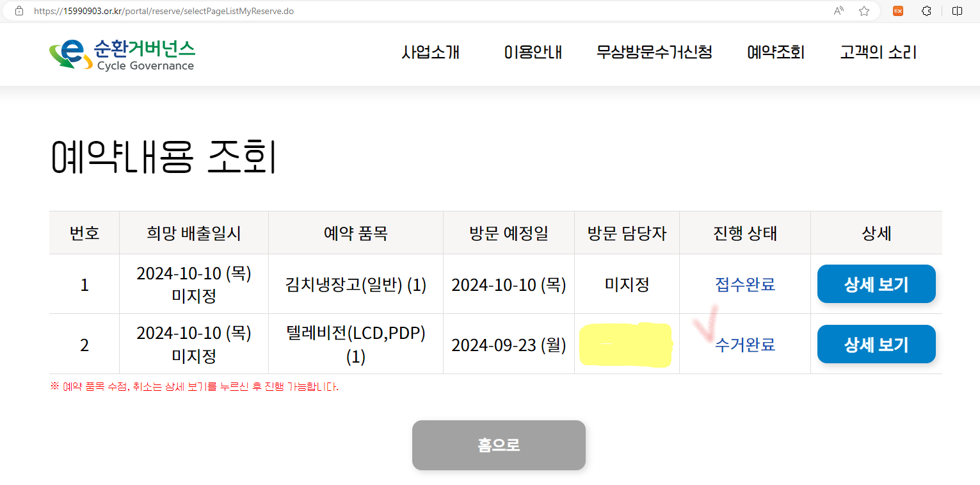Click the yellow highlighted 방문 담당자 cell

626,345
